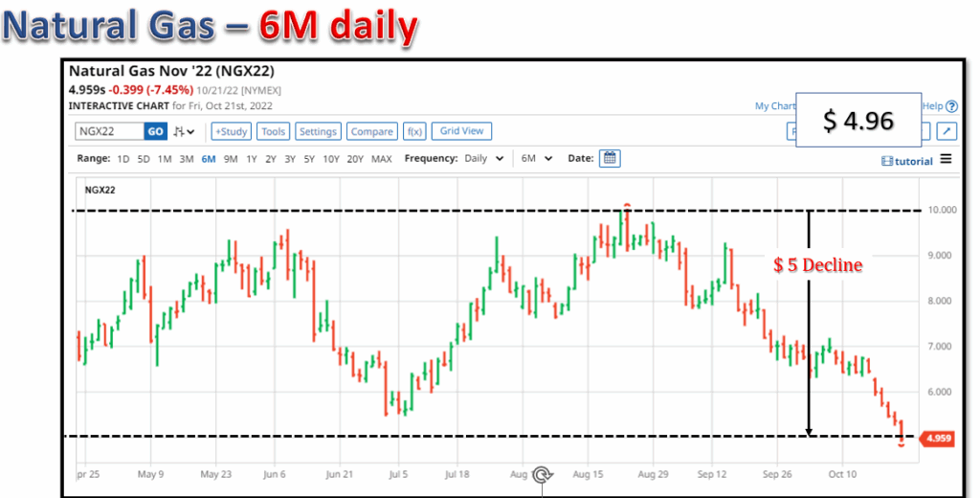980x498 pixels.
Task: Expand the Frequency Daily dropdown
Action: [x=483, y=158]
